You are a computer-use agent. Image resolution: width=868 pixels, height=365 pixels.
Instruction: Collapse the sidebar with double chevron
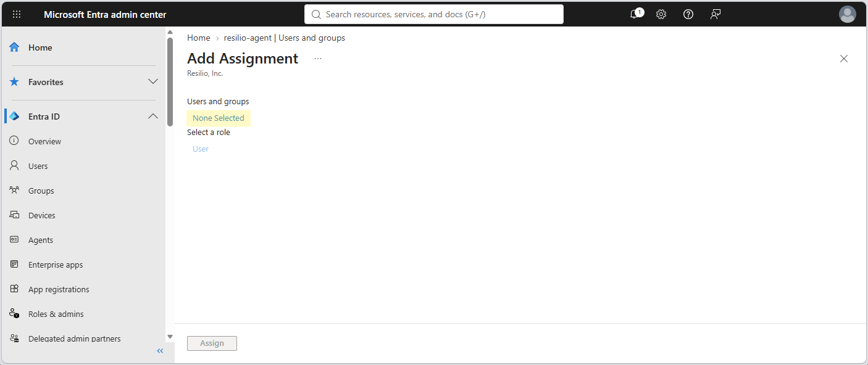click(160, 351)
